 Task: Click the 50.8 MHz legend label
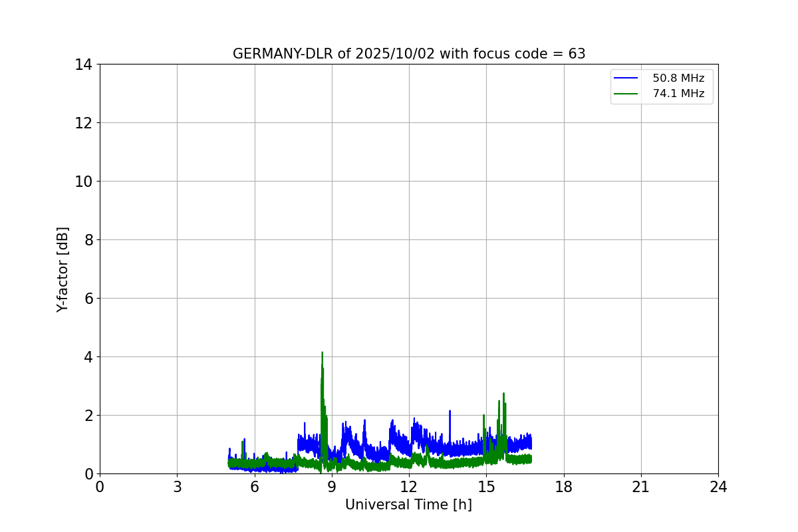point(678,78)
